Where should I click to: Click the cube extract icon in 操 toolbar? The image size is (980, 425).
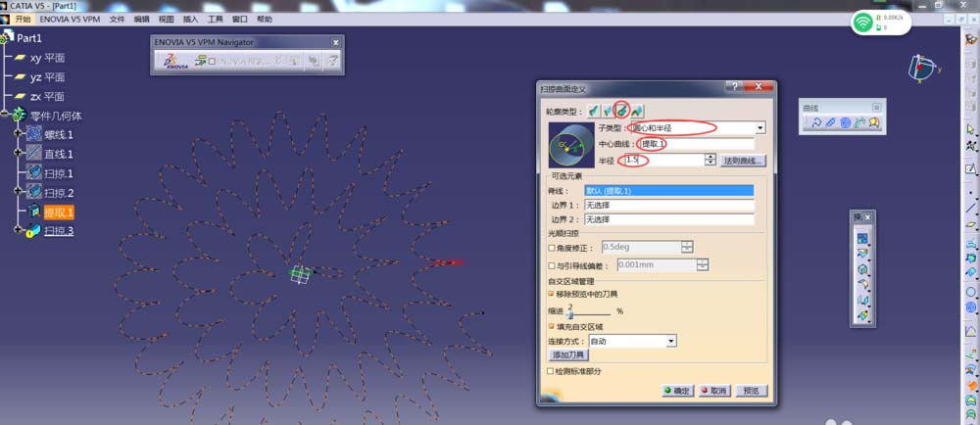click(862, 269)
